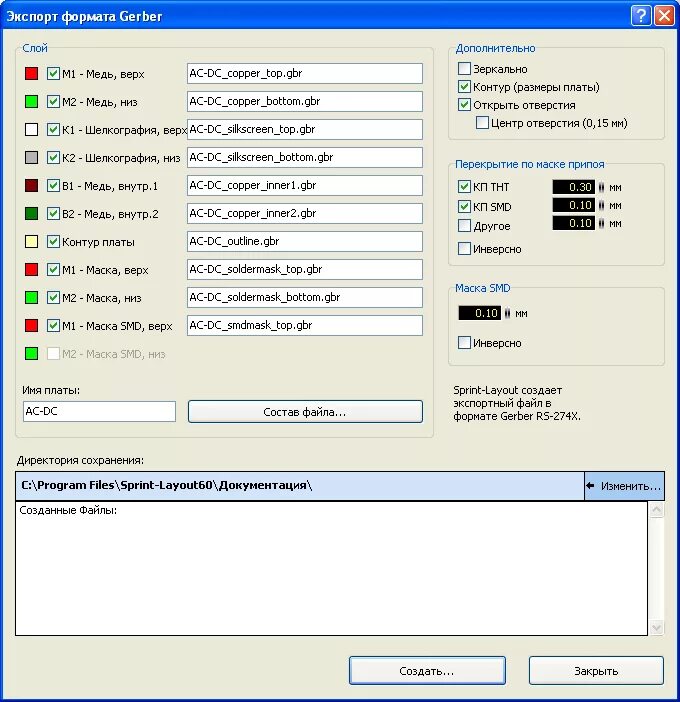Enable Инверсно under solder mask overlap
This screenshot has width=680, height=702.
[464, 248]
